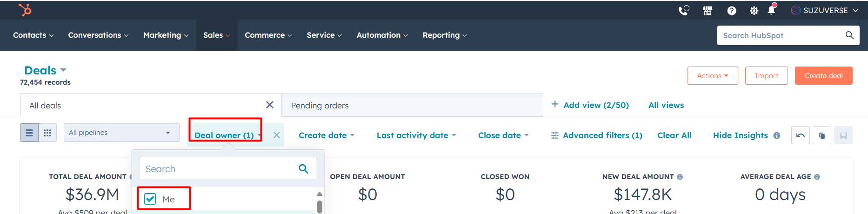Viewport: 868px width, 214px height.
Task: Expand the Actions dropdown button
Action: pyautogui.click(x=713, y=76)
